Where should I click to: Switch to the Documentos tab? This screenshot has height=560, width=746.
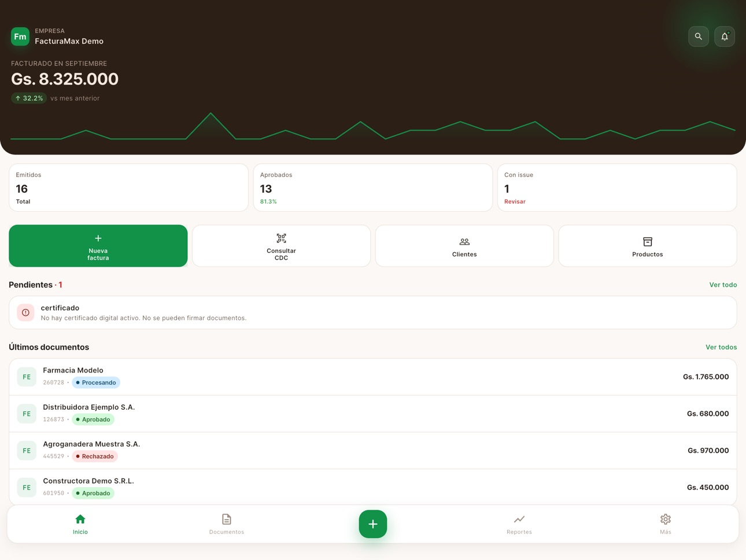click(227, 524)
